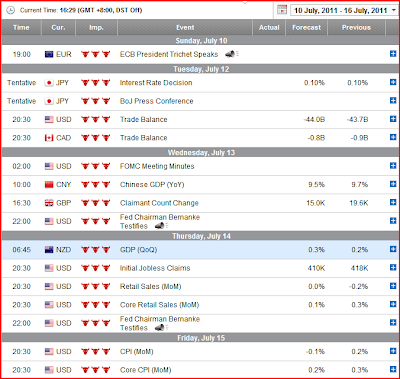Open the calendar date picker icon

[282, 10]
